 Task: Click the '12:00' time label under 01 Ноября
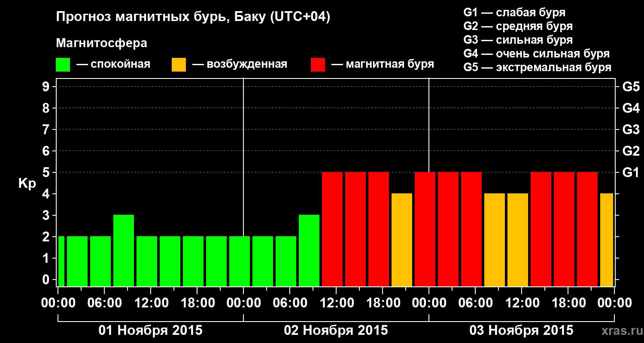point(151,303)
